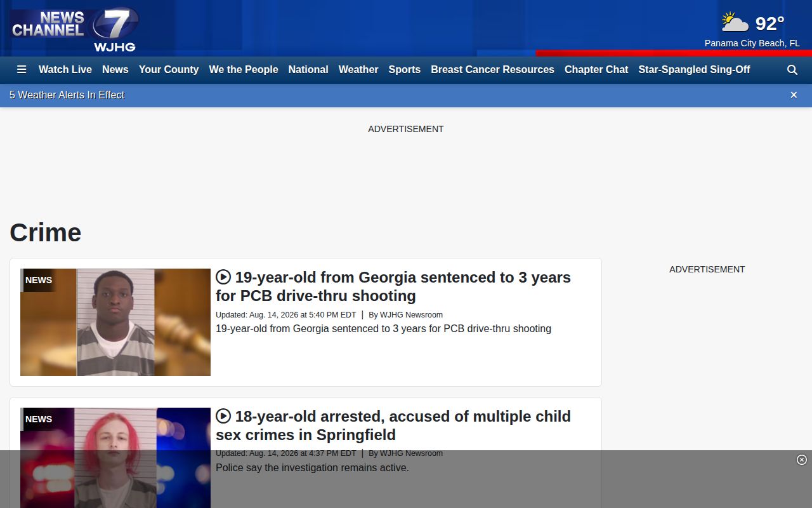Click the play icon on the drive-thru shooting headline

pyautogui.click(x=223, y=277)
